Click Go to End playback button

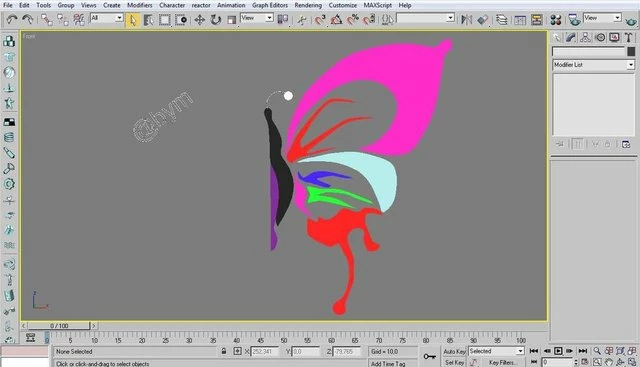(582, 351)
